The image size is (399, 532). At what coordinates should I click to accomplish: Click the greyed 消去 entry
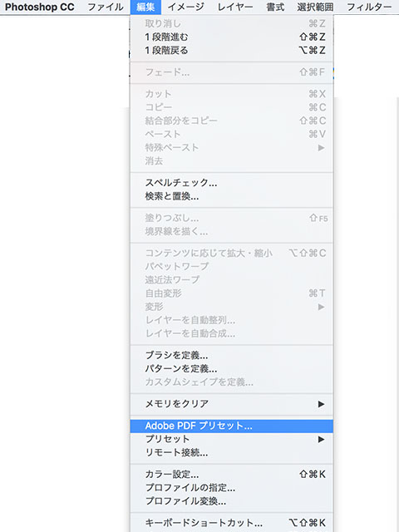[232, 161]
